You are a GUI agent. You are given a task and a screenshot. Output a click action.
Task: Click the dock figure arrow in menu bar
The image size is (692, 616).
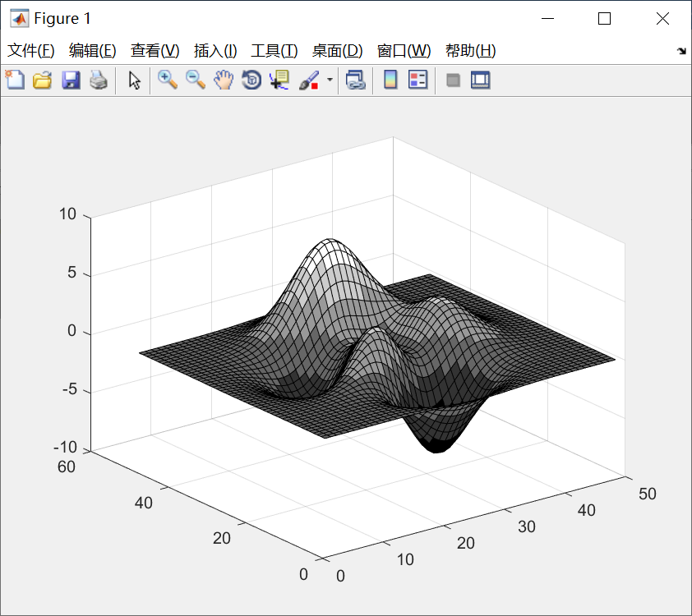(681, 51)
